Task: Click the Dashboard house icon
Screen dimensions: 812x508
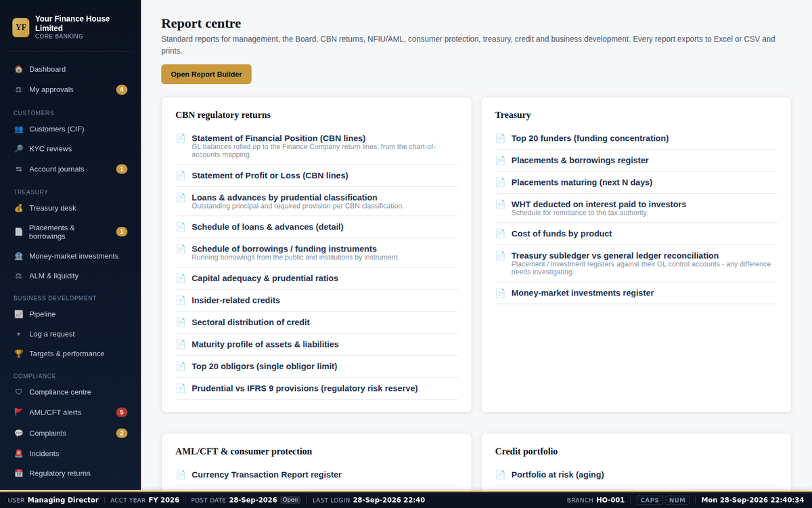Action: (19, 69)
